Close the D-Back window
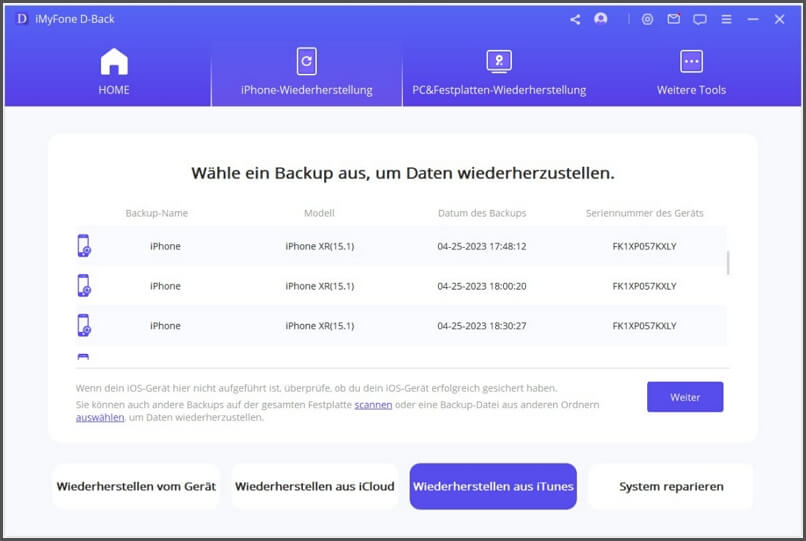The image size is (806, 541). pyautogui.click(x=779, y=20)
